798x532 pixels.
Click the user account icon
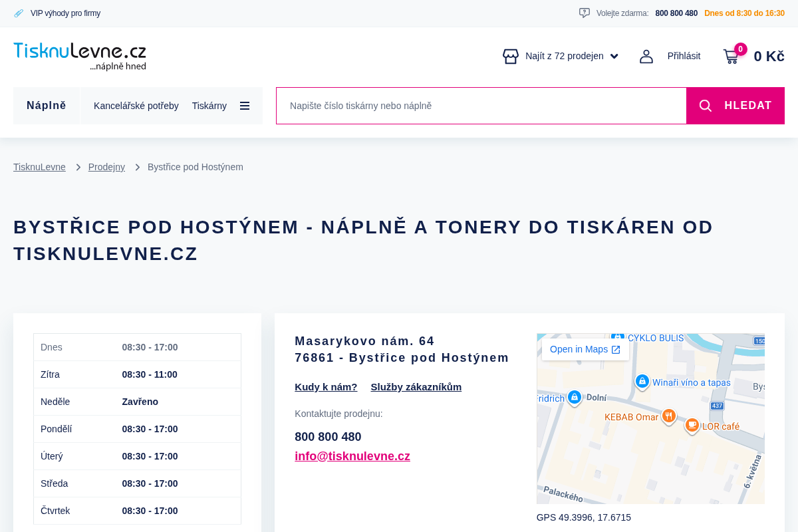646,56
